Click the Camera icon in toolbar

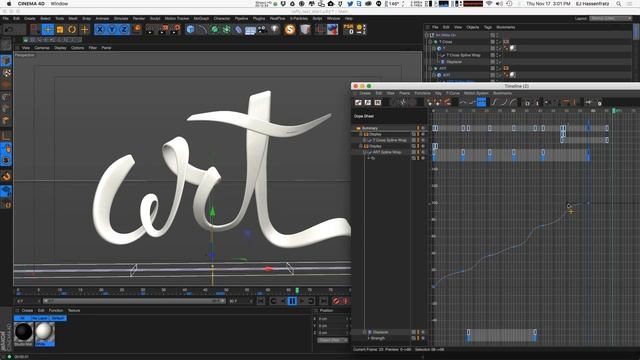click(262, 29)
